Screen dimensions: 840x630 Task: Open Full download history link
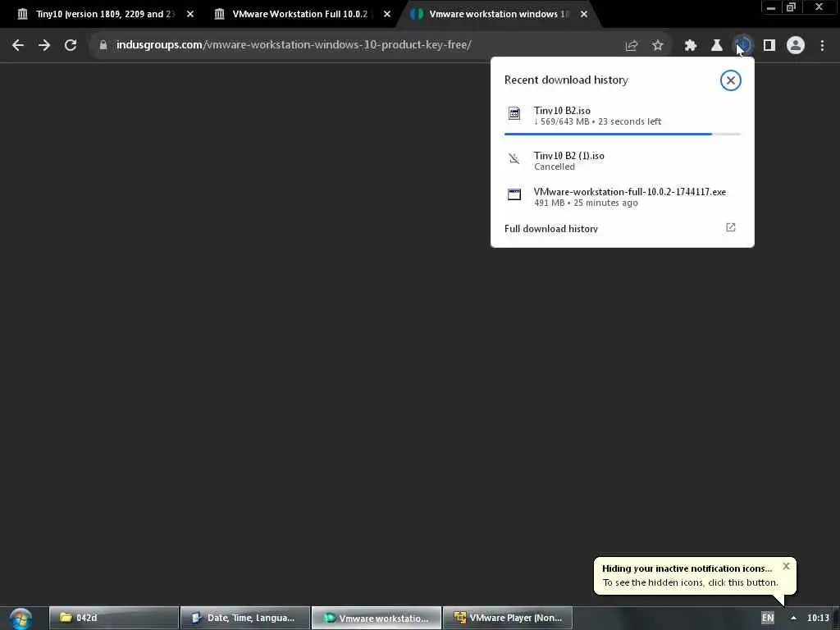(x=550, y=229)
